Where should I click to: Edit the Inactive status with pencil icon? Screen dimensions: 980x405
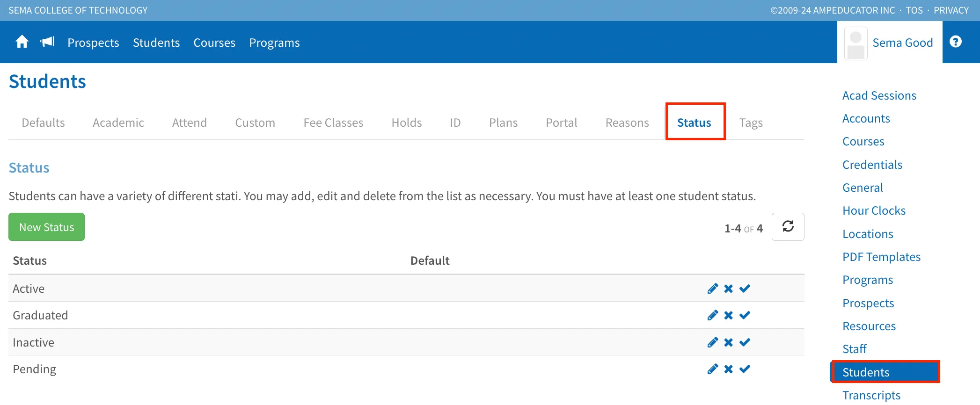(713, 342)
